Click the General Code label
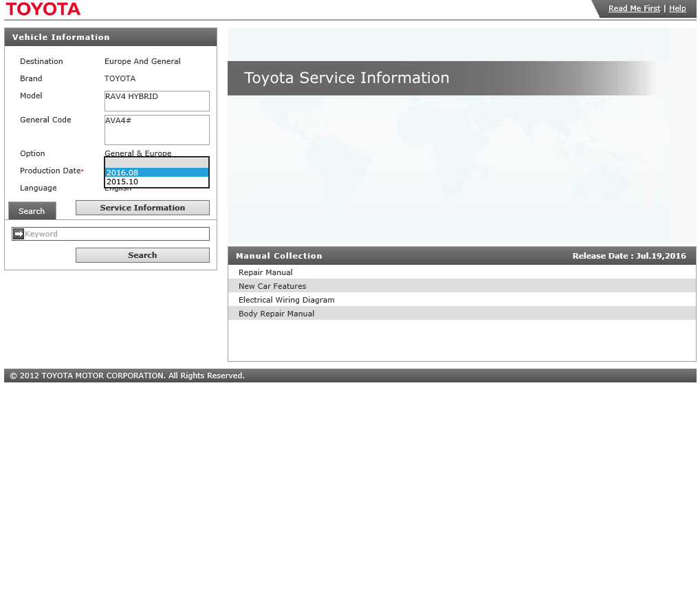700x597 pixels. pyautogui.click(x=45, y=120)
